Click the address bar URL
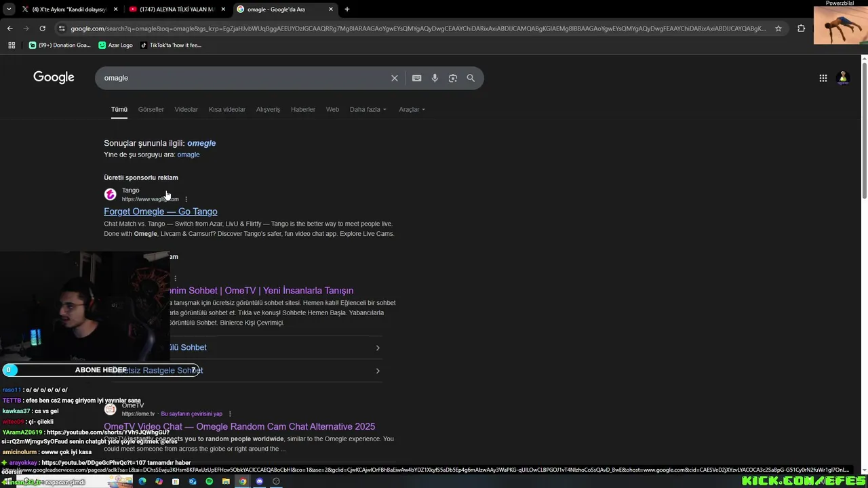 418,28
